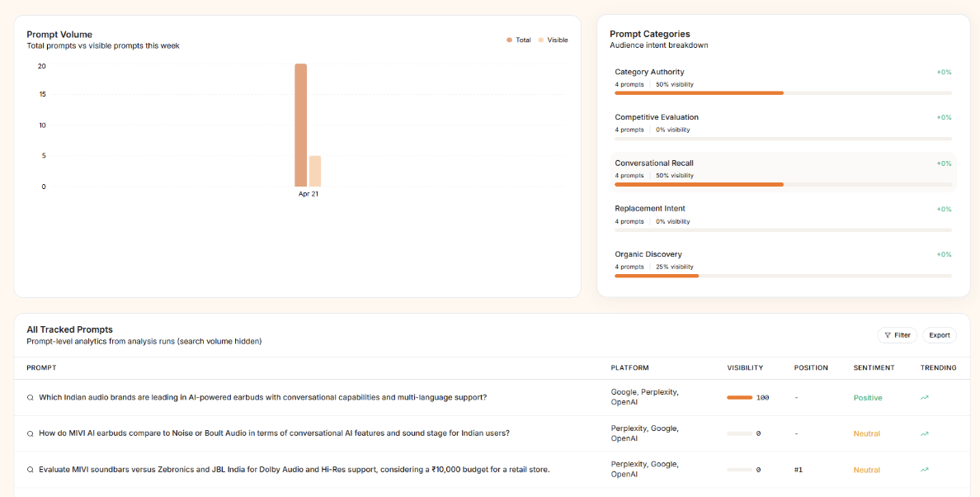Open the prompt evaluating MIVI soundbars versus Zebronics

tap(294, 470)
